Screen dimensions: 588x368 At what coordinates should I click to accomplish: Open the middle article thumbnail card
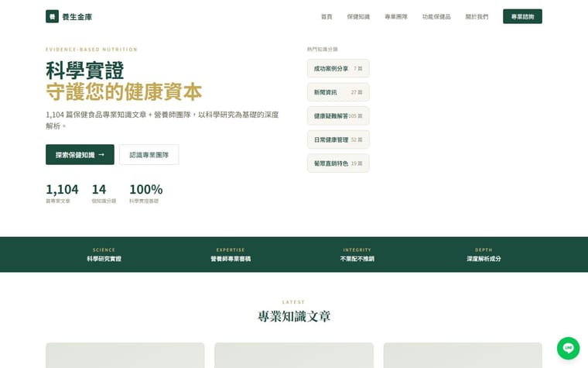click(294, 356)
